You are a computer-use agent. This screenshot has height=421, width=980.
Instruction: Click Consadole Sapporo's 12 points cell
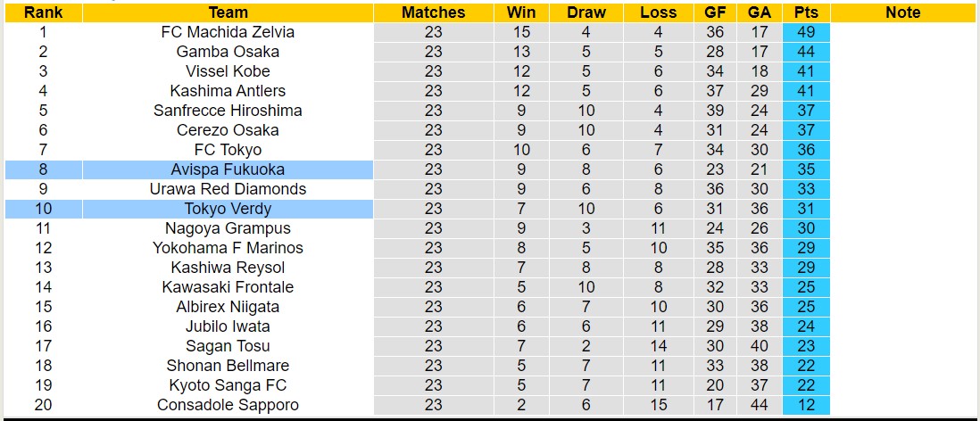point(805,405)
